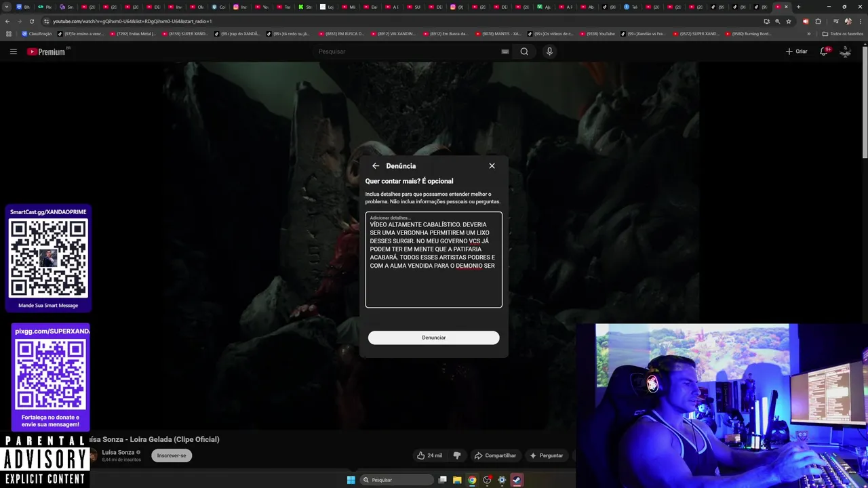Open the Luísa Sonza channel link

click(118, 452)
